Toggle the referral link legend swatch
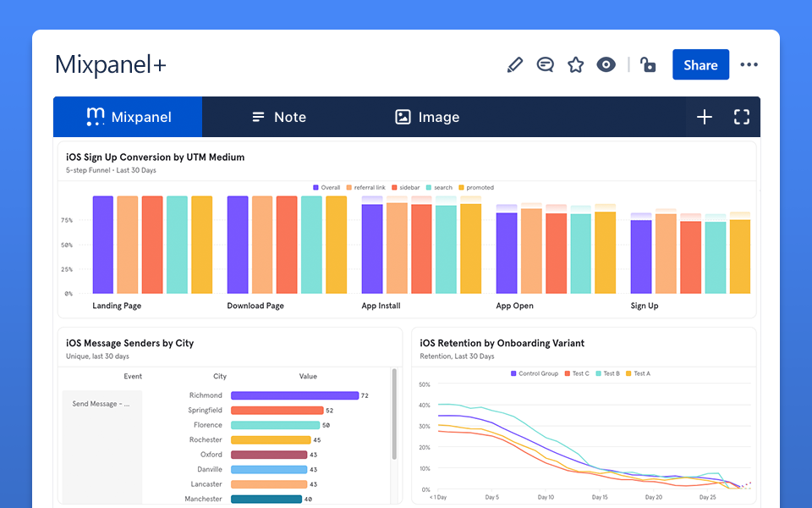This screenshot has height=508, width=812. pos(349,188)
